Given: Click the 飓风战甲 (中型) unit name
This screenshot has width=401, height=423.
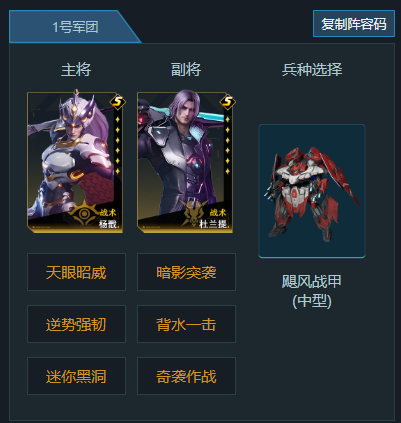Looking at the screenshot, I should [312, 291].
